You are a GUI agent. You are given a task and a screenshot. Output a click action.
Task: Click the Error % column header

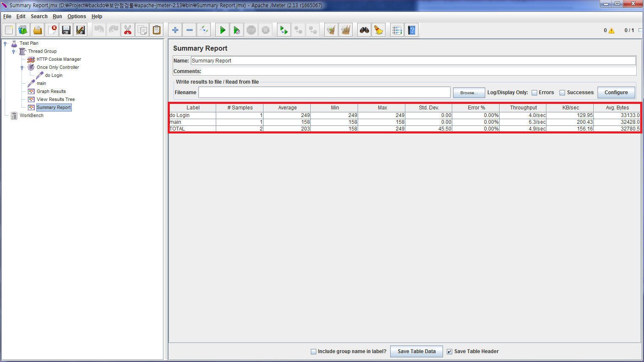tap(476, 108)
